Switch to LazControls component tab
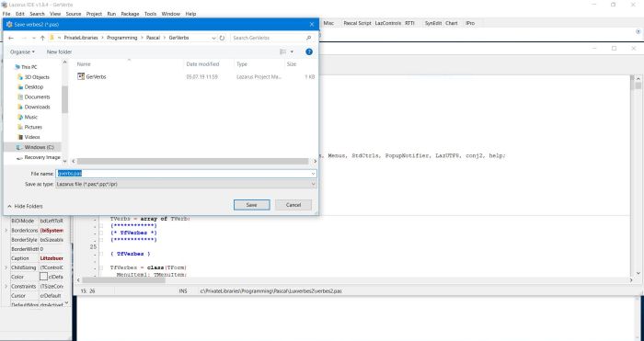The width and height of the screenshot is (644, 341). point(387,23)
